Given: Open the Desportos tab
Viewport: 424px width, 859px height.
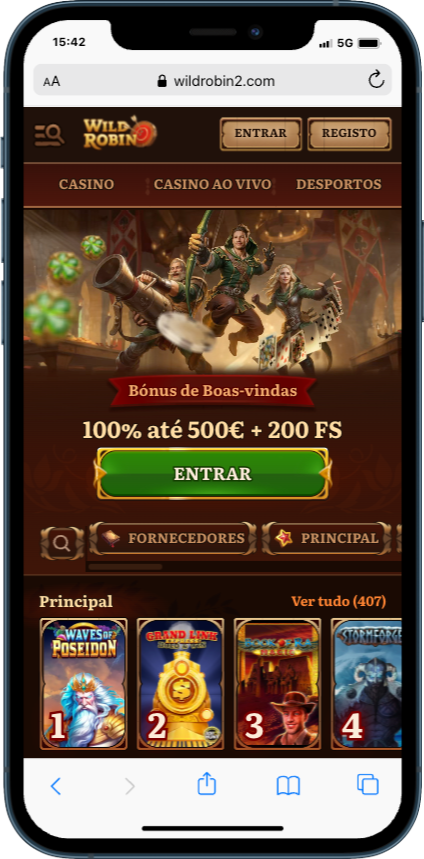Looking at the screenshot, I should 339,185.
